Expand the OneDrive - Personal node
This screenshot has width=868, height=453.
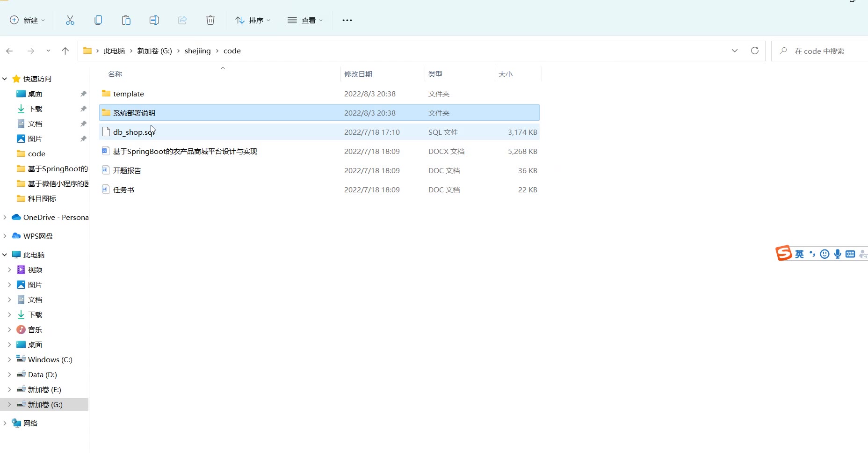5,217
